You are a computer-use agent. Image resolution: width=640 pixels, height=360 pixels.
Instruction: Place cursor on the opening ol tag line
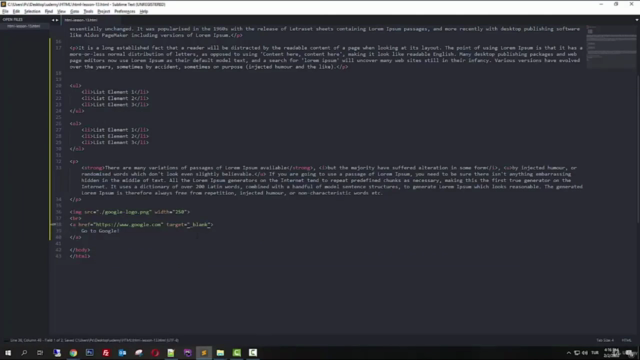tap(76, 123)
